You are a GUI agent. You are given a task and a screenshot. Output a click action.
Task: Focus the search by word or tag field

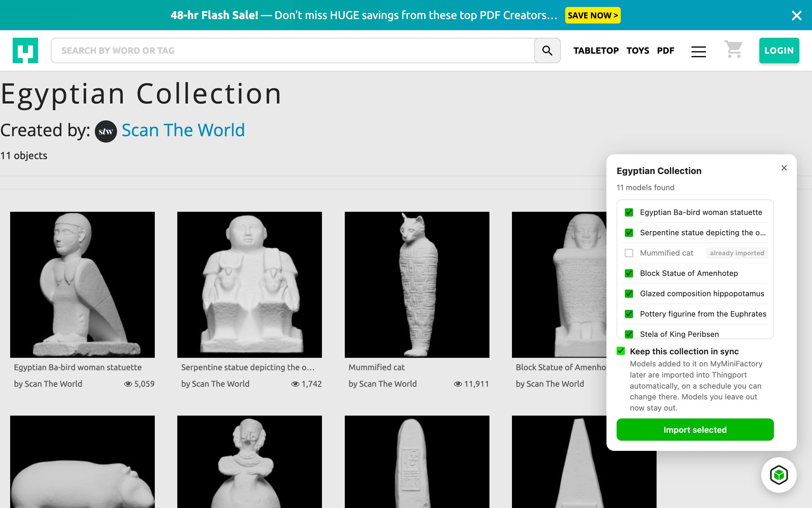tap(292, 50)
